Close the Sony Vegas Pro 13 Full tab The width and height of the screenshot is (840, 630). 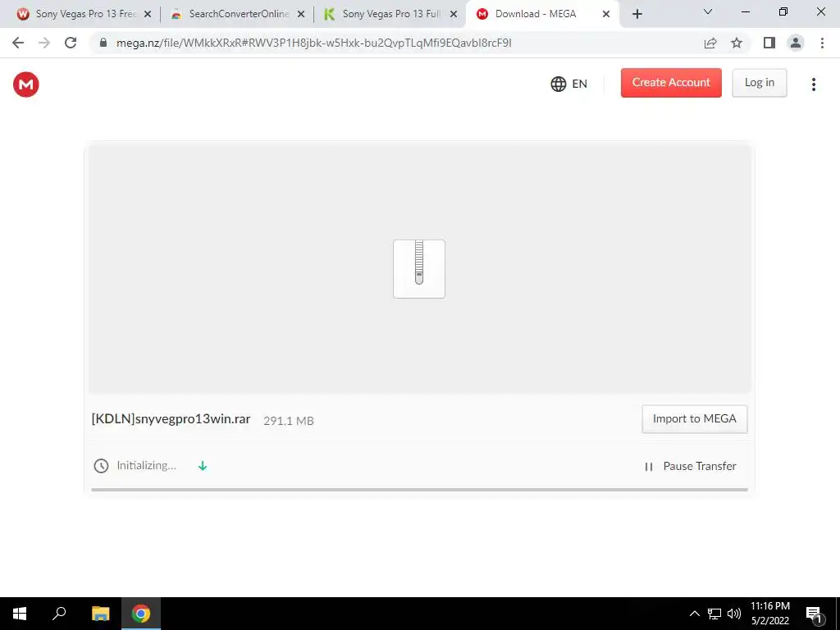pyautogui.click(x=454, y=14)
